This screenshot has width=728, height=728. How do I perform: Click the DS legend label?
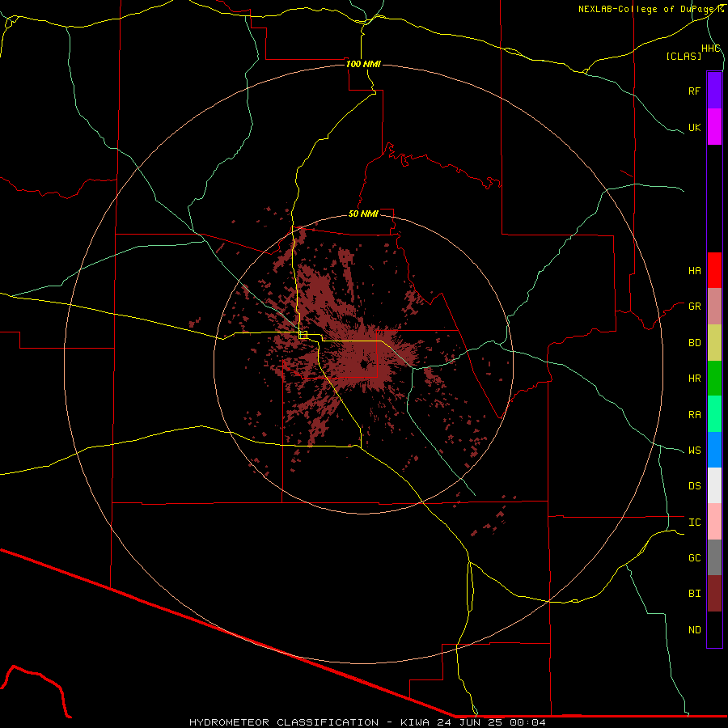pos(695,485)
